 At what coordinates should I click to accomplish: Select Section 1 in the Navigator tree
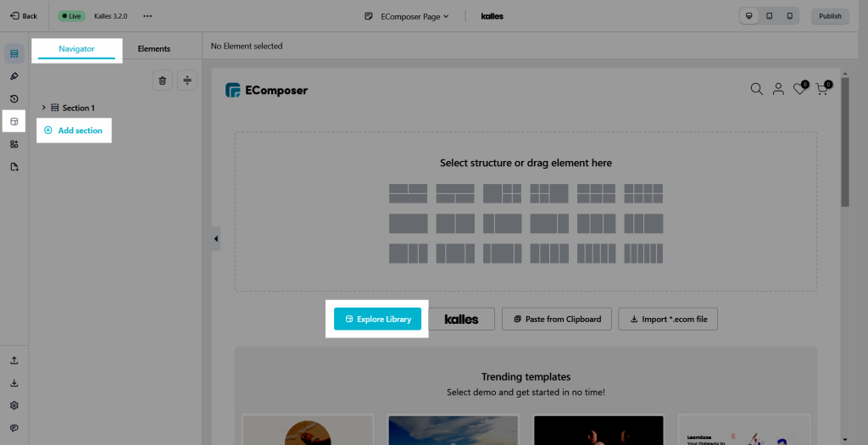[x=78, y=108]
